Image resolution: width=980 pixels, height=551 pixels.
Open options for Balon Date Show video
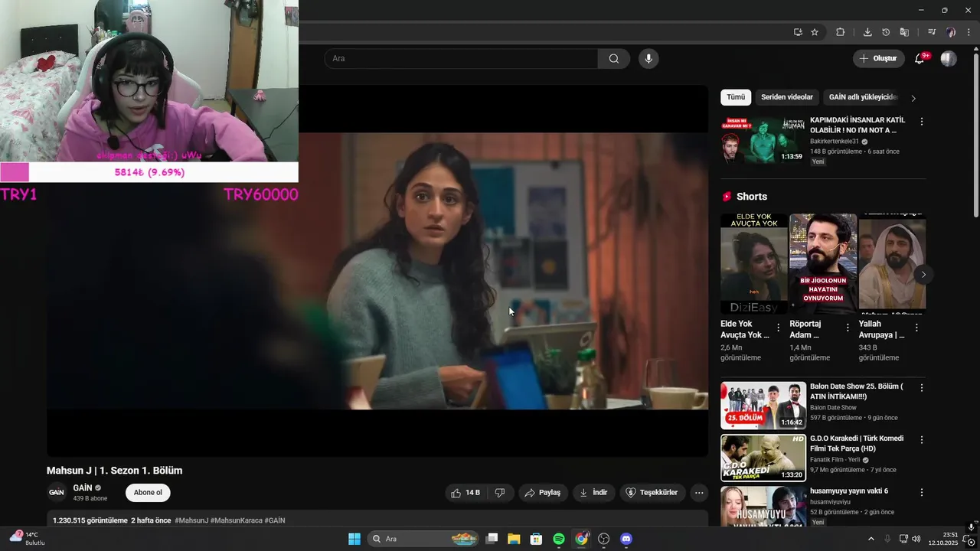click(922, 388)
